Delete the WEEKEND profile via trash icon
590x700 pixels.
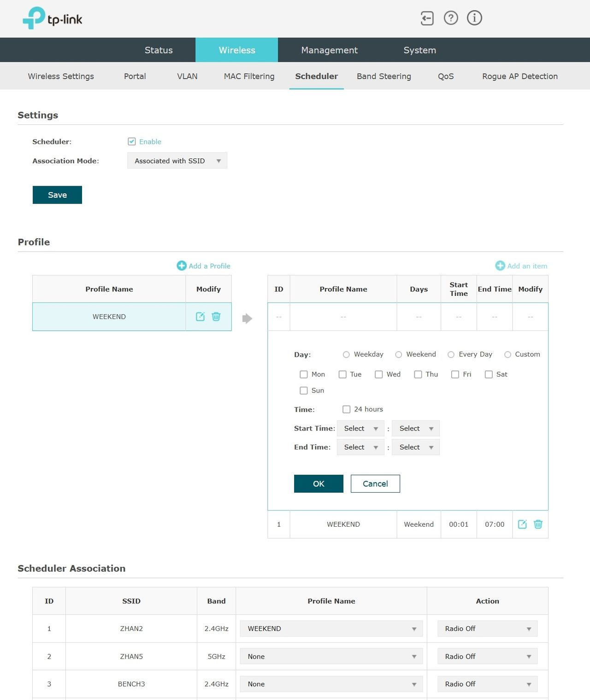(216, 317)
